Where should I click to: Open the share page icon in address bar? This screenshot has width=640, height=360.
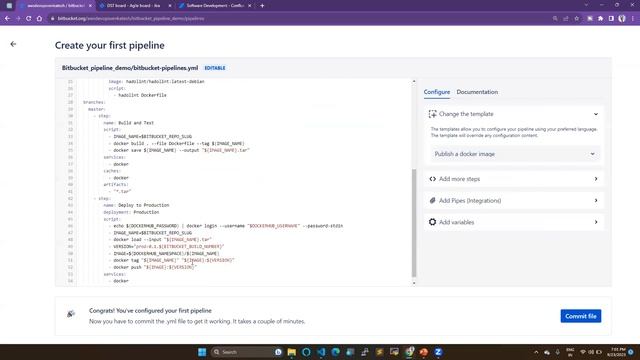566,18
